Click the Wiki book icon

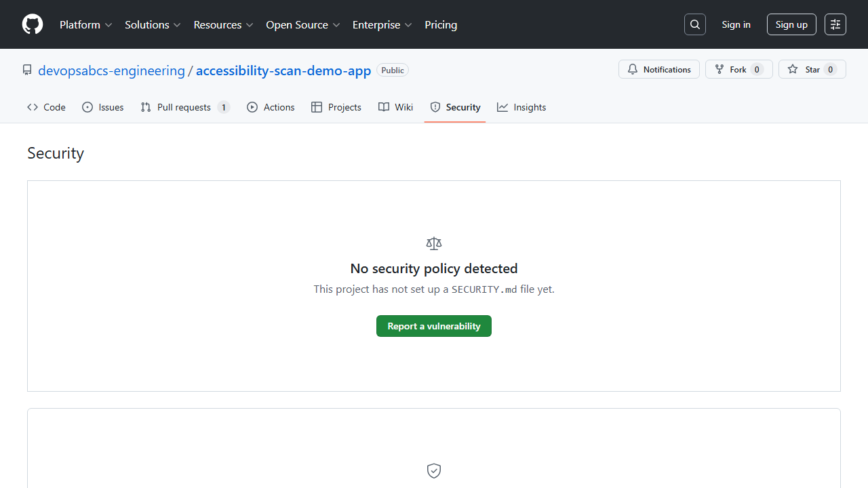(383, 107)
